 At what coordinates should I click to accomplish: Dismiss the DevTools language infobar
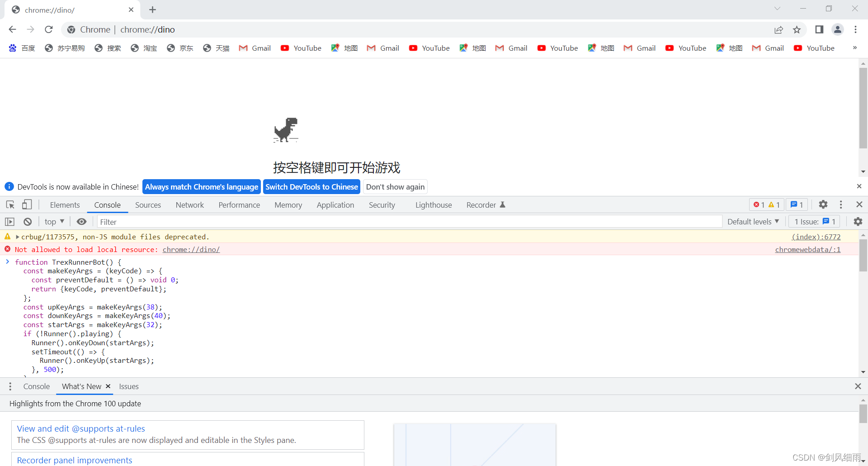tap(859, 186)
